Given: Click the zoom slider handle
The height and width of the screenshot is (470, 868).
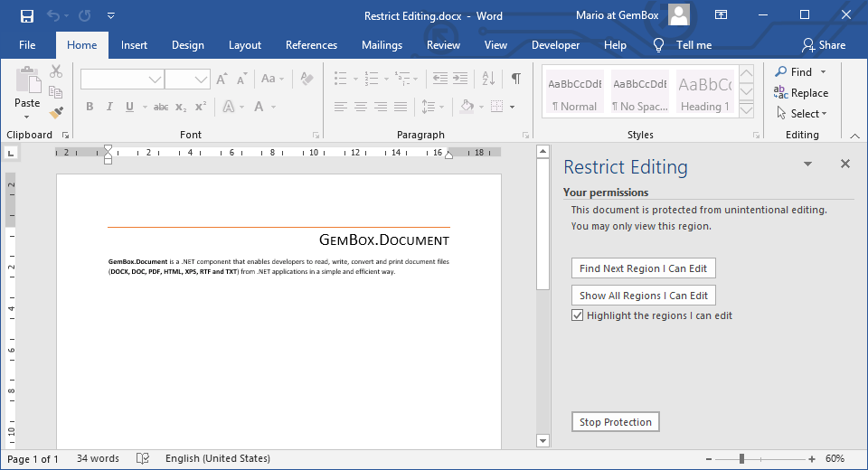Looking at the screenshot, I should (741, 458).
